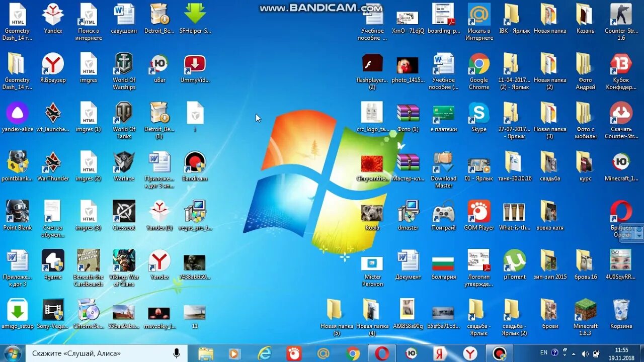Open Beneath the Cardboards icon
Image resolution: width=644 pixels, height=362 pixels.
point(89,268)
